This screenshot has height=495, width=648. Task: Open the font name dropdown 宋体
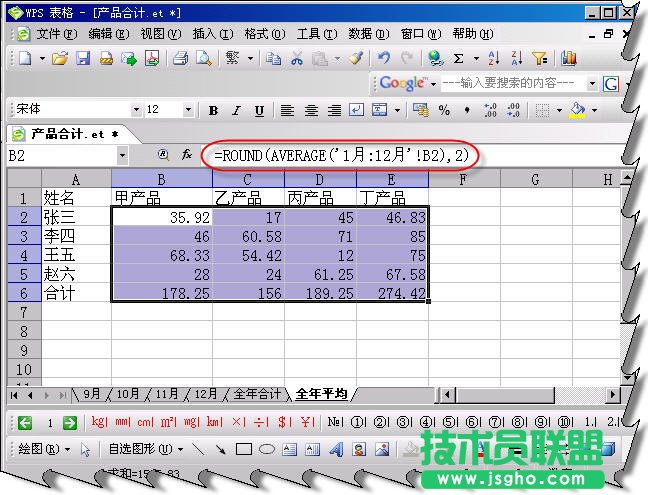point(136,110)
